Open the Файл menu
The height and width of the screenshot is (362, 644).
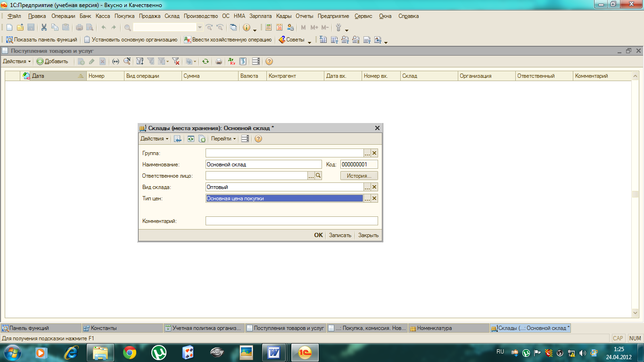coord(15,16)
